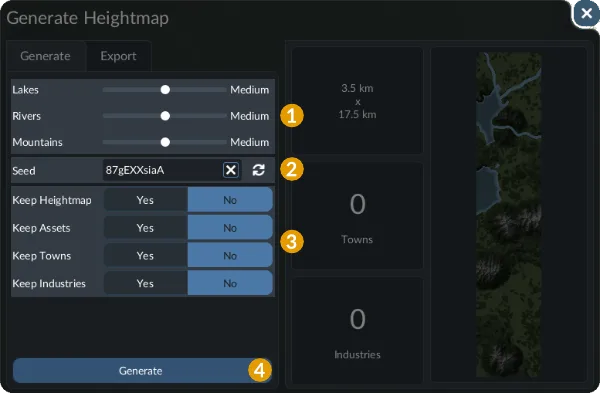Set Keep Heightmap to No

[230, 200]
